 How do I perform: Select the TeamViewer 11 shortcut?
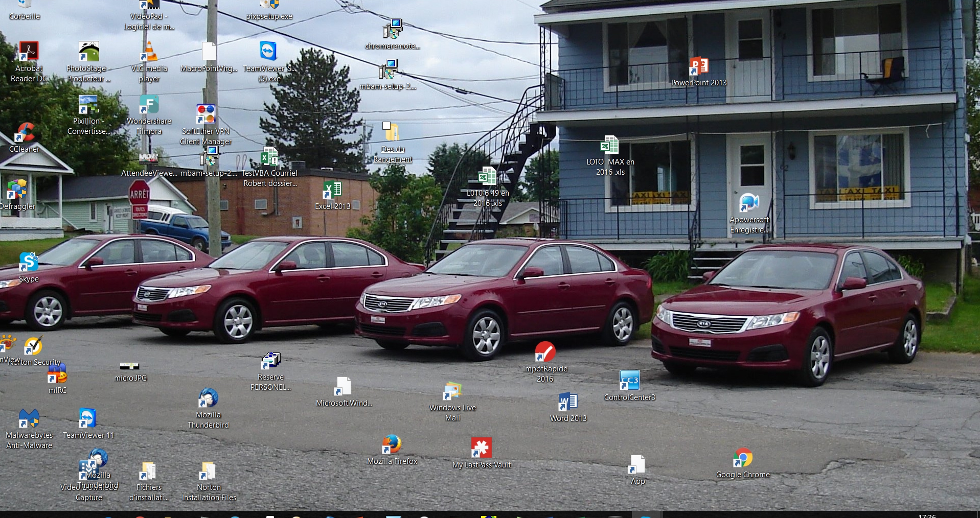[88, 419]
